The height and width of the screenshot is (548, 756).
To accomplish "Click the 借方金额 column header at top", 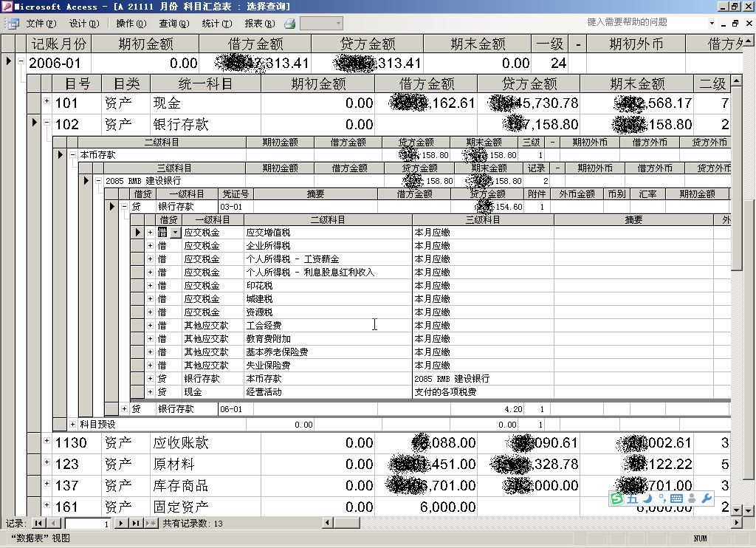I will click(255, 44).
